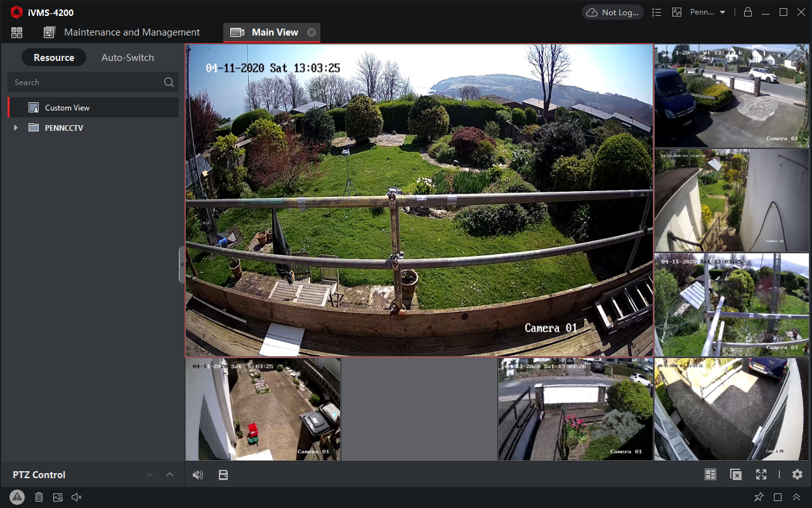Open the window division layout selector
This screenshot has width=812, height=508.
710,474
